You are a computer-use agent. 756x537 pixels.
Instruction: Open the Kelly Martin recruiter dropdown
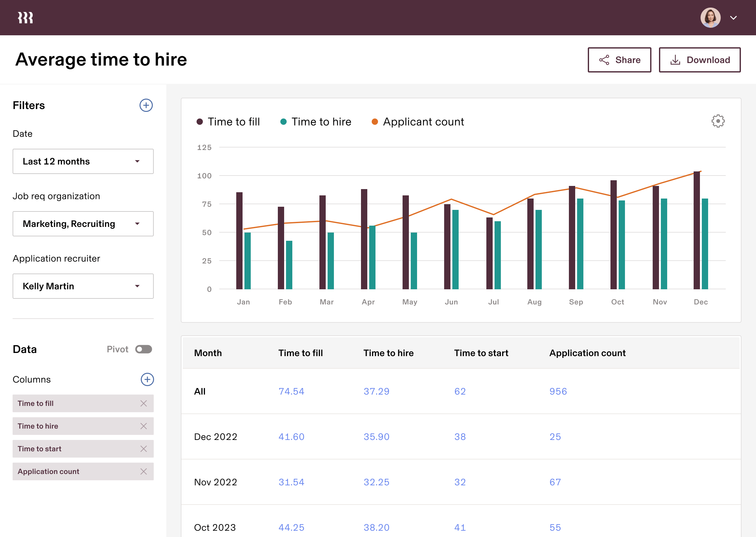tap(83, 286)
